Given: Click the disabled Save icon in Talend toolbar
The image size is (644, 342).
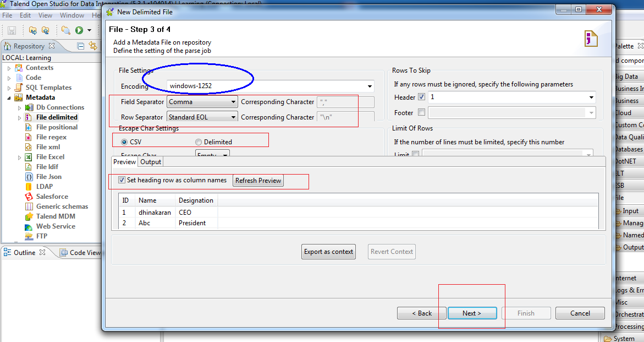Looking at the screenshot, I should (12, 30).
